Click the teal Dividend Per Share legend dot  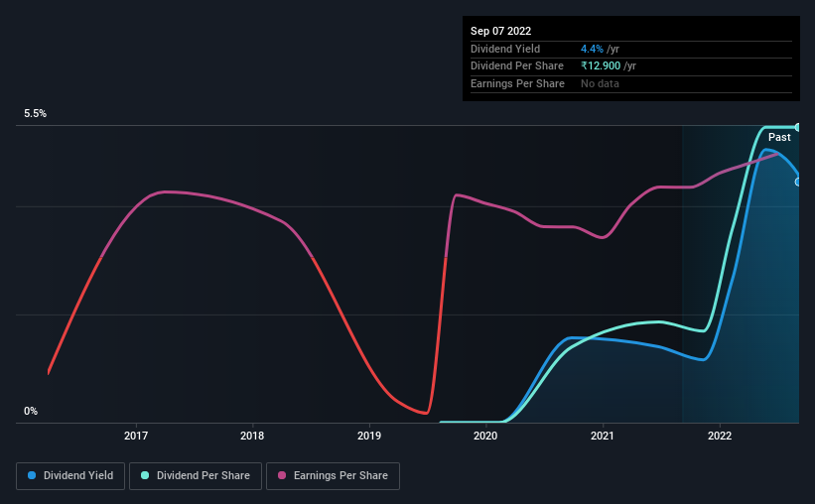coord(145,475)
